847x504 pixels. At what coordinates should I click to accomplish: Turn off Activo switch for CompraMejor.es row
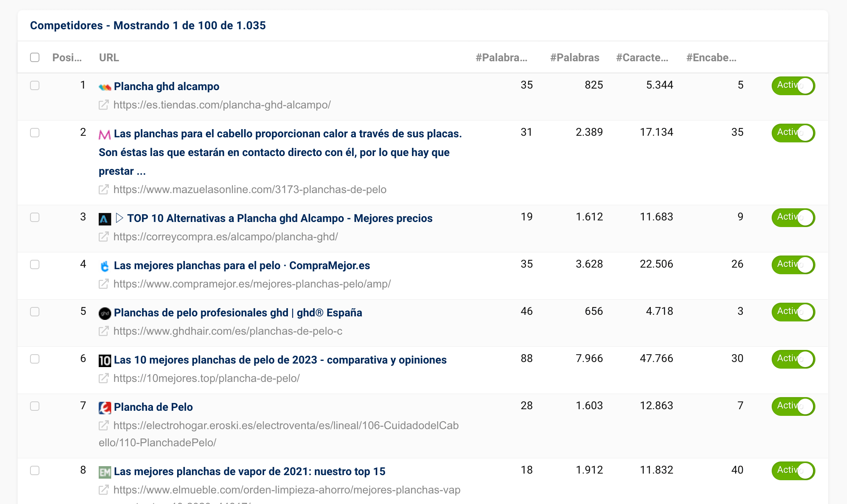[x=793, y=264]
